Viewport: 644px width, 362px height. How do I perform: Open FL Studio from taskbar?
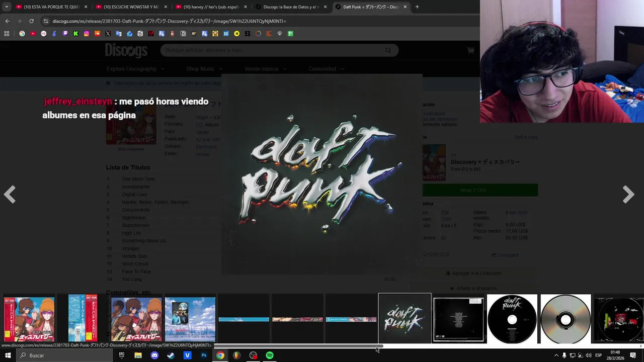[236, 355]
